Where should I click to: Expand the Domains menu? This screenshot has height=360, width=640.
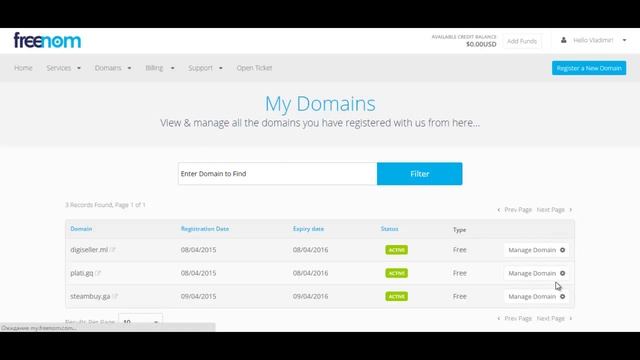pos(113,68)
